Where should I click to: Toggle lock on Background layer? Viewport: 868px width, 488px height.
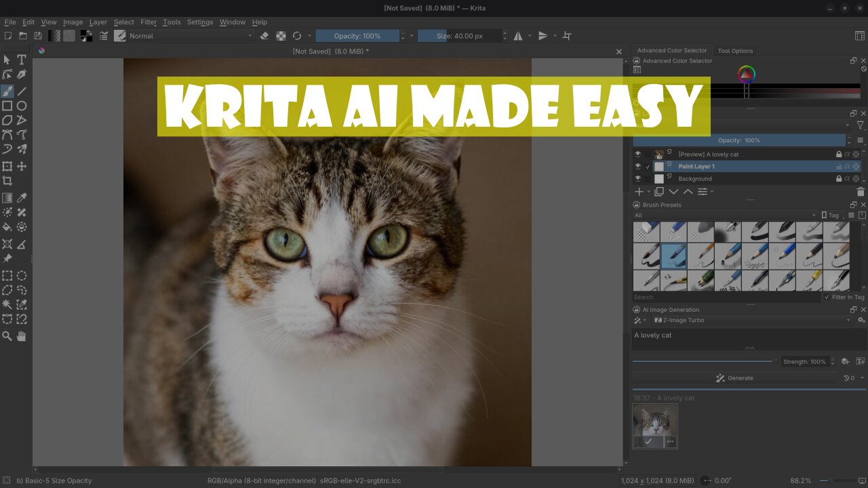839,179
